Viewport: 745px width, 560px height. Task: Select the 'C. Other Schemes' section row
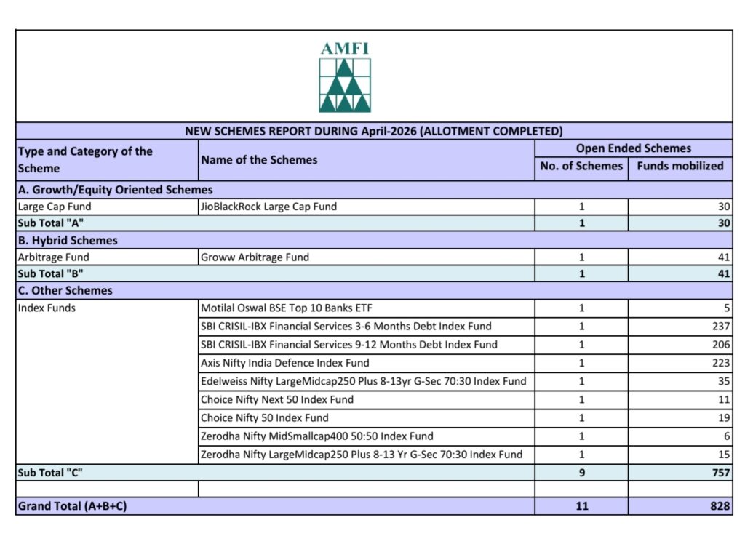374,290
